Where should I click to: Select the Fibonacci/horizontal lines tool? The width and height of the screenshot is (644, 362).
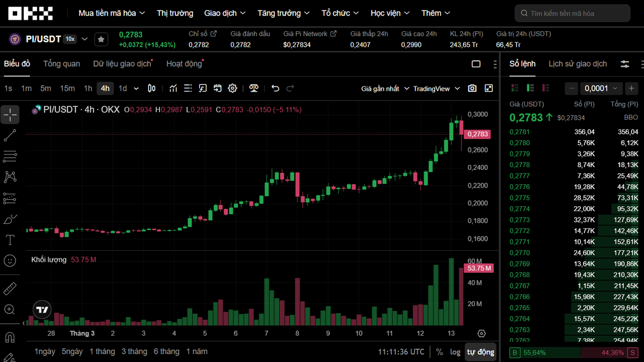pos(10,156)
